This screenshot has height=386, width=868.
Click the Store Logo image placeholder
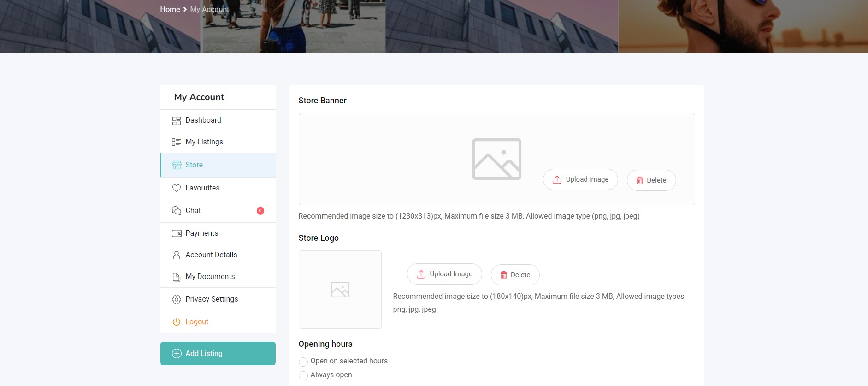340,290
